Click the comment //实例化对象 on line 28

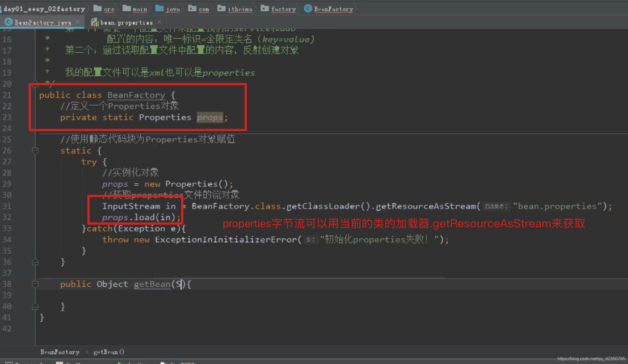[130, 173]
